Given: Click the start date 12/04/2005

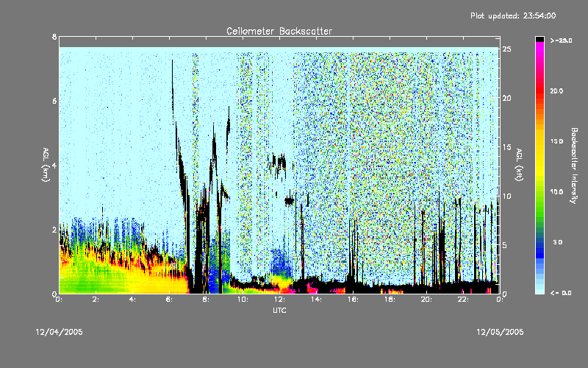Looking at the screenshot, I should click(x=59, y=332).
